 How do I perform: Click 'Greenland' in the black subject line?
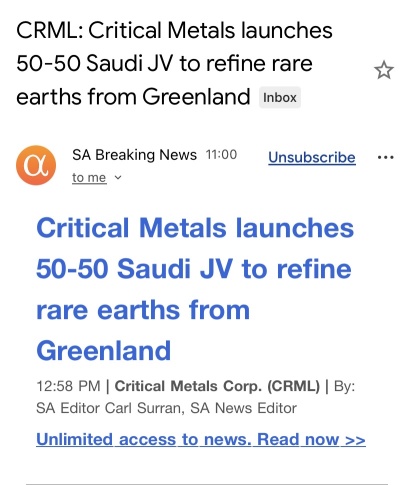pos(196,97)
